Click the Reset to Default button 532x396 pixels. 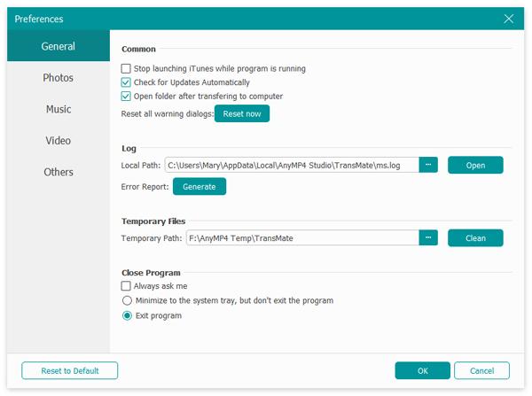pyautogui.click(x=70, y=370)
